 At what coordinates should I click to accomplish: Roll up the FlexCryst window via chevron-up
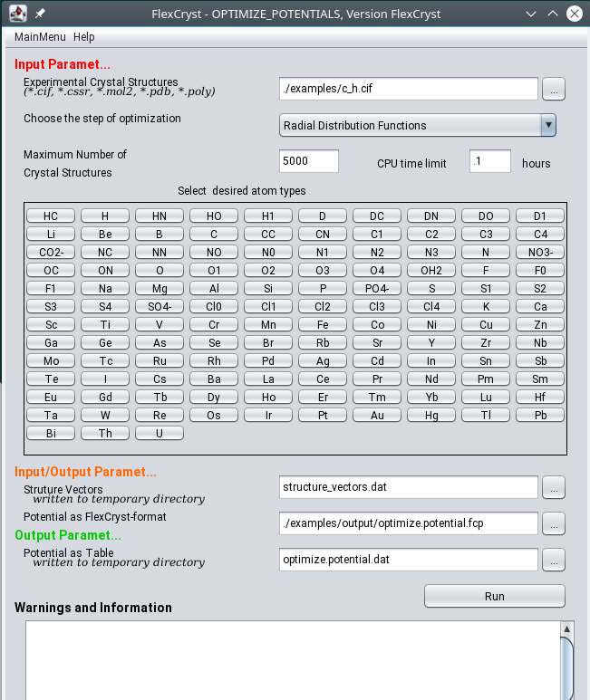click(553, 14)
